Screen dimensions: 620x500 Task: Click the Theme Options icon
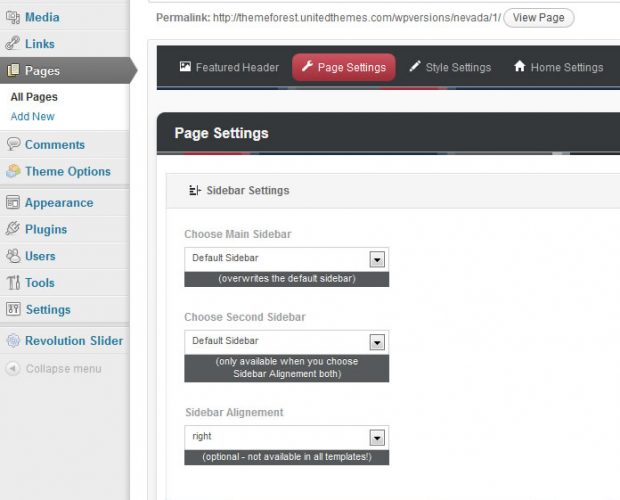tap(12, 171)
